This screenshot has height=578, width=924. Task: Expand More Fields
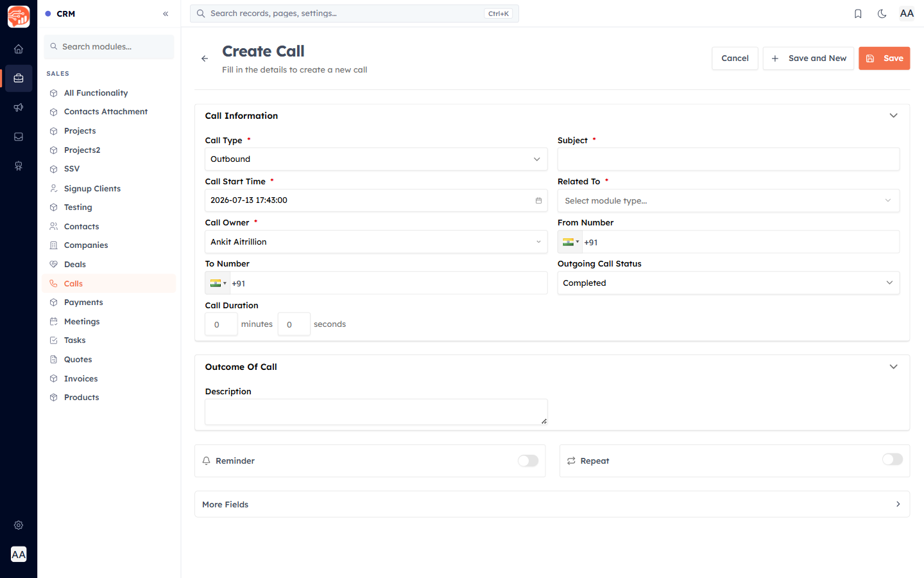tap(552, 504)
